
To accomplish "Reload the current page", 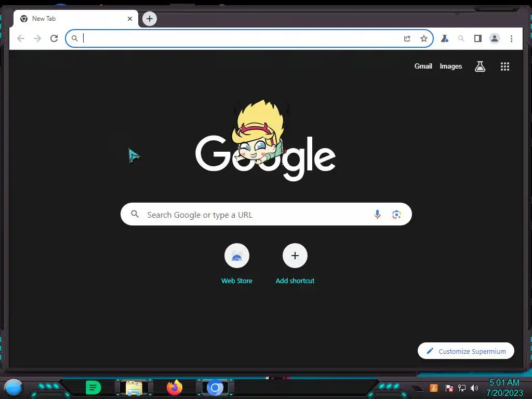I will click(54, 38).
